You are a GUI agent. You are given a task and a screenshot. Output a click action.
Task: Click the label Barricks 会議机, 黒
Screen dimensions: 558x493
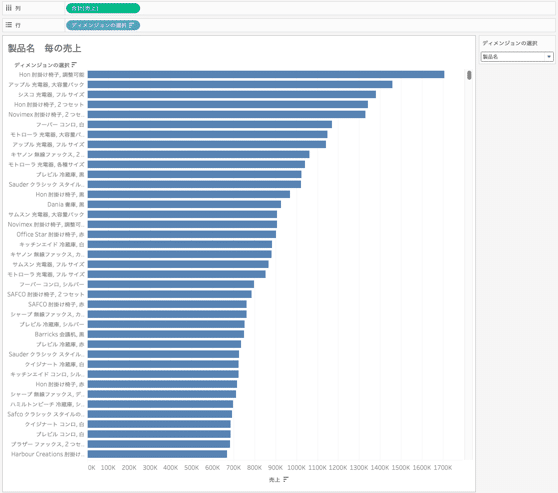tap(59, 334)
